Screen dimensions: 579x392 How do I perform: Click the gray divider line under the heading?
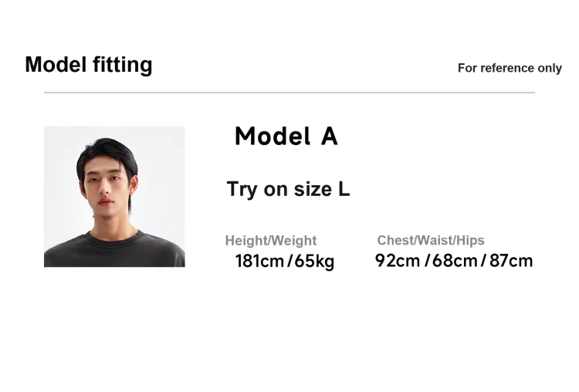pos(289,93)
